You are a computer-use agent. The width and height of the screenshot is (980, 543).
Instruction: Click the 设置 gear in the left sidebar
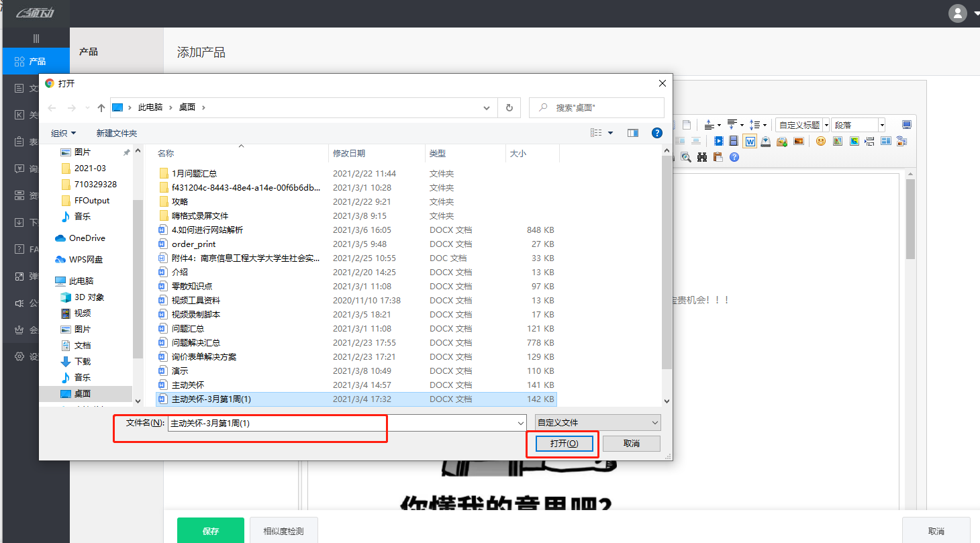[x=19, y=356]
